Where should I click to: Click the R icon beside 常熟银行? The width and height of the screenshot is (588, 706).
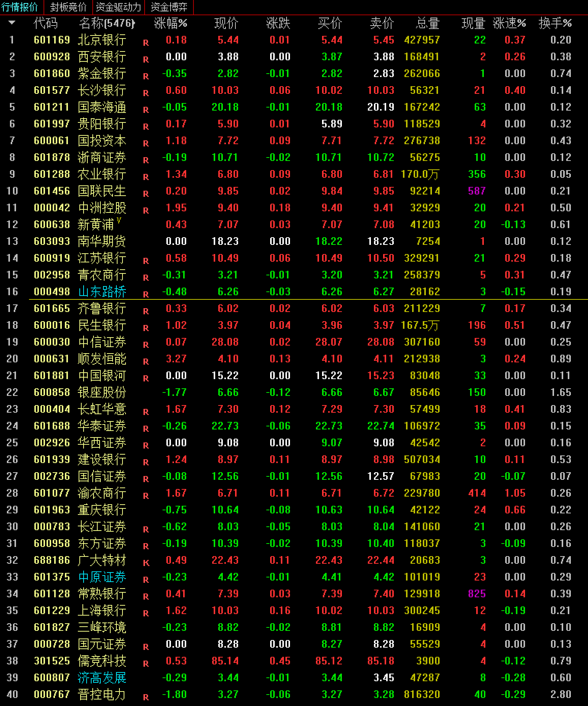(146, 597)
